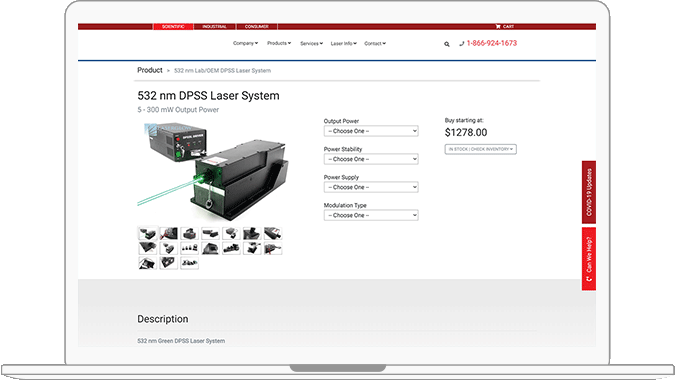This screenshot has height=380, width=675.
Task: Select the fifth thumbnail in the second row
Action: [x=231, y=248]
